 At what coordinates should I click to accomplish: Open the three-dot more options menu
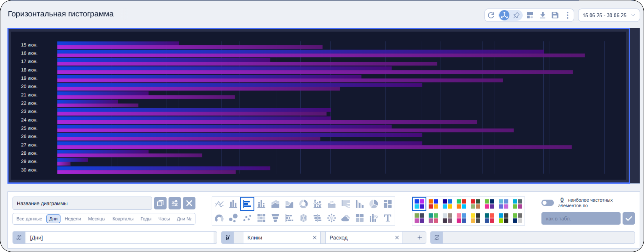[x=568, y=15]
